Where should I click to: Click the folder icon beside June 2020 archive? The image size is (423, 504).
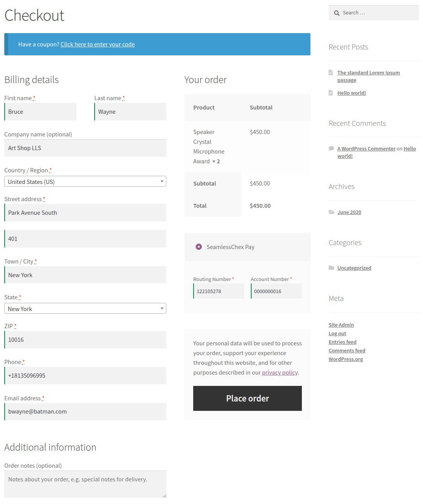[x=332, y=212]
